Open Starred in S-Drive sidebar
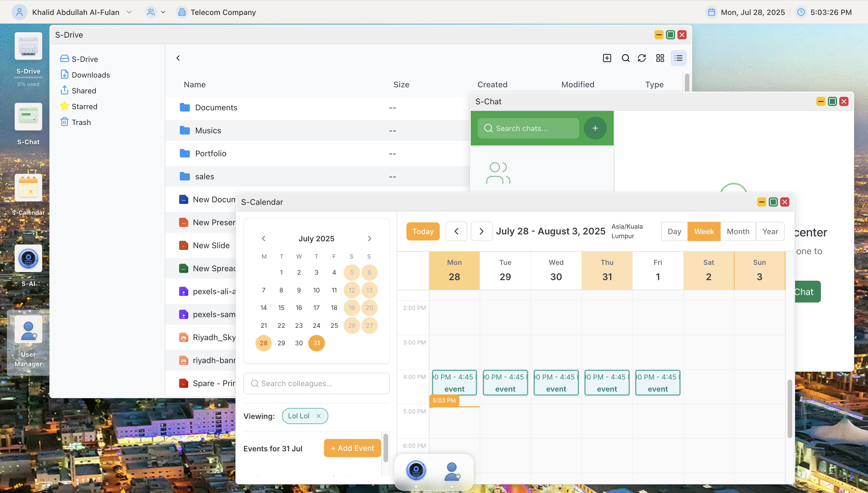 point(84,106)
